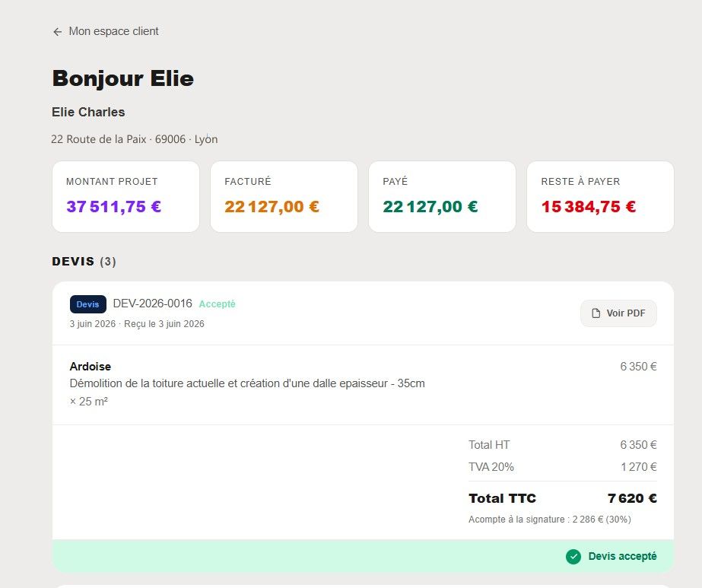This screenshot has width=702, height=588.
Task: Click the Facturé amount 22 127,00 €
Action: click(x=272, y=206)
